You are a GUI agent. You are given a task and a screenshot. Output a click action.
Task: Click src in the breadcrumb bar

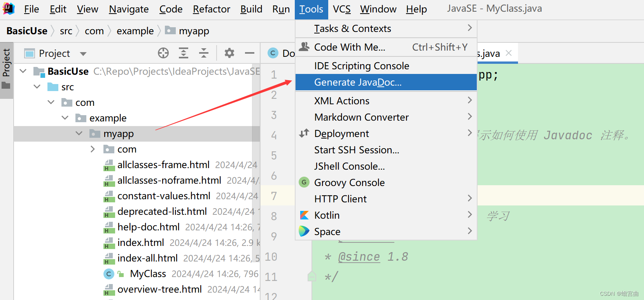(x=66, y=31)
